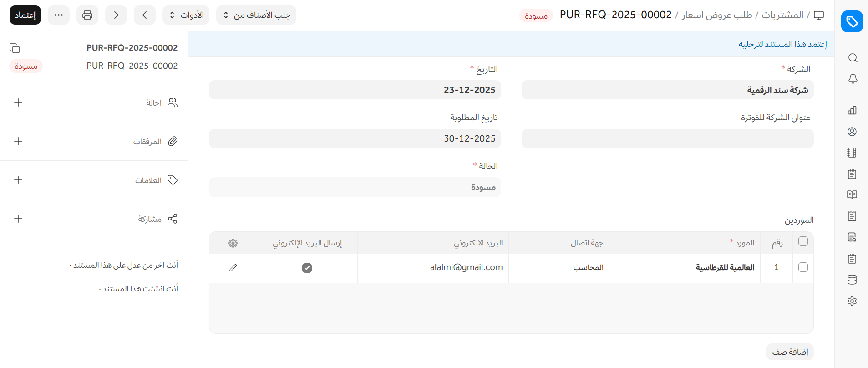This screenshot has height=368, width=868.
Task: Click the print icon in the toolbar
Action: [x=87, y=15]
